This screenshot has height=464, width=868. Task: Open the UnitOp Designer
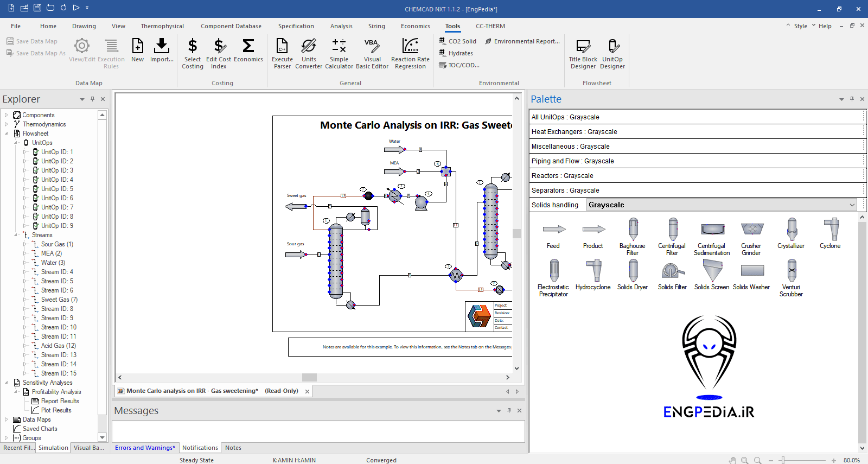click(612, 53)
